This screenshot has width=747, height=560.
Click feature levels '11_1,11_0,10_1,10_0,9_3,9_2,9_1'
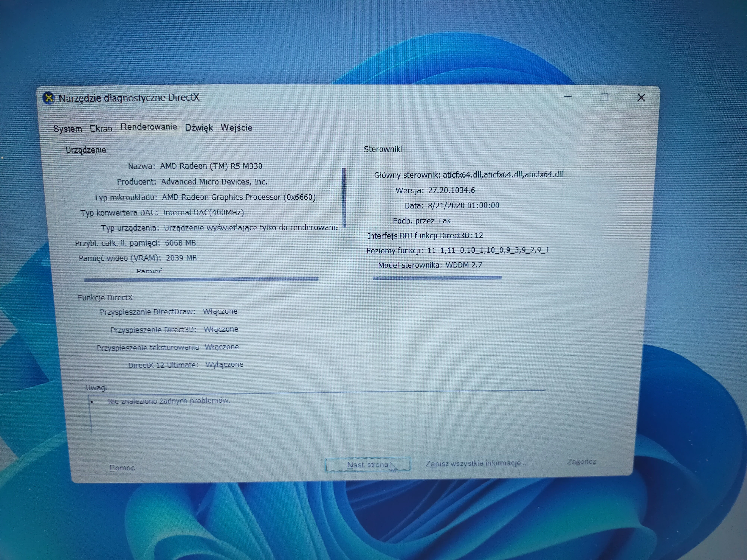[488, 250]
